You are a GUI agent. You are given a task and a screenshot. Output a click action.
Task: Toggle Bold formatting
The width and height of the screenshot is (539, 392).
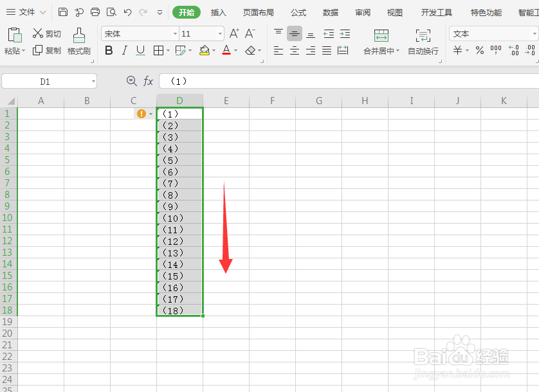pos(109,51)
